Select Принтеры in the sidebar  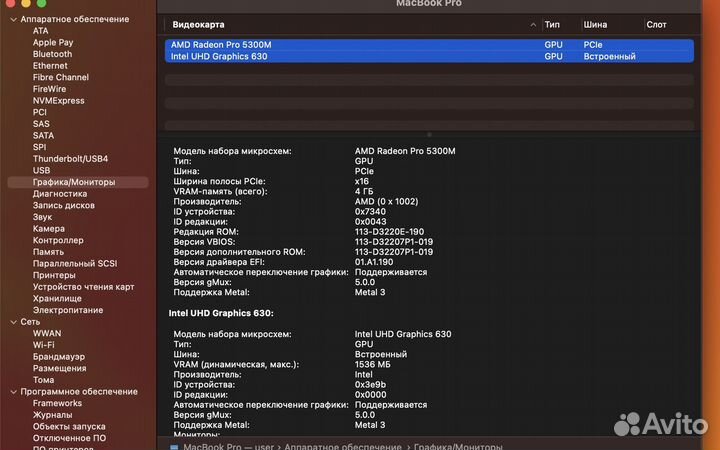54,275
